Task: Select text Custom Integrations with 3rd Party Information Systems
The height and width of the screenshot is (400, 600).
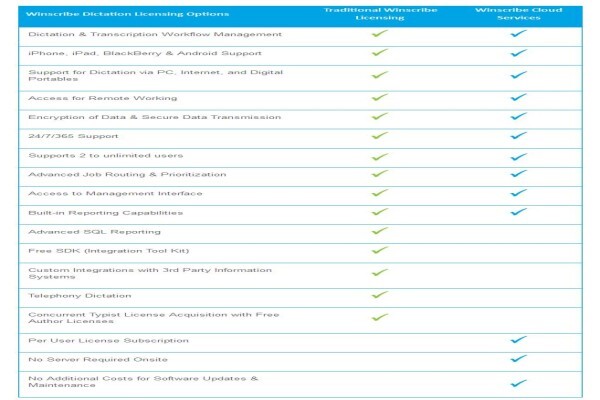Action: (150, 273)
